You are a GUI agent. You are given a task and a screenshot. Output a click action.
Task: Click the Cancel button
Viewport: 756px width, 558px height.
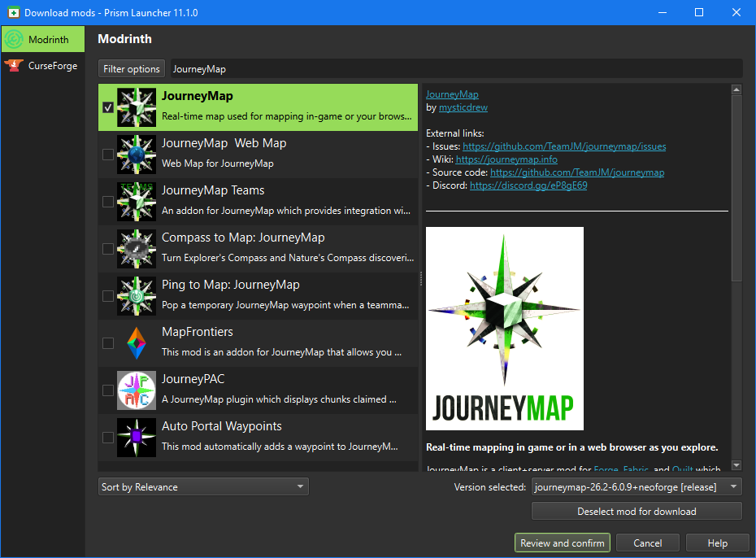[648, 543]
